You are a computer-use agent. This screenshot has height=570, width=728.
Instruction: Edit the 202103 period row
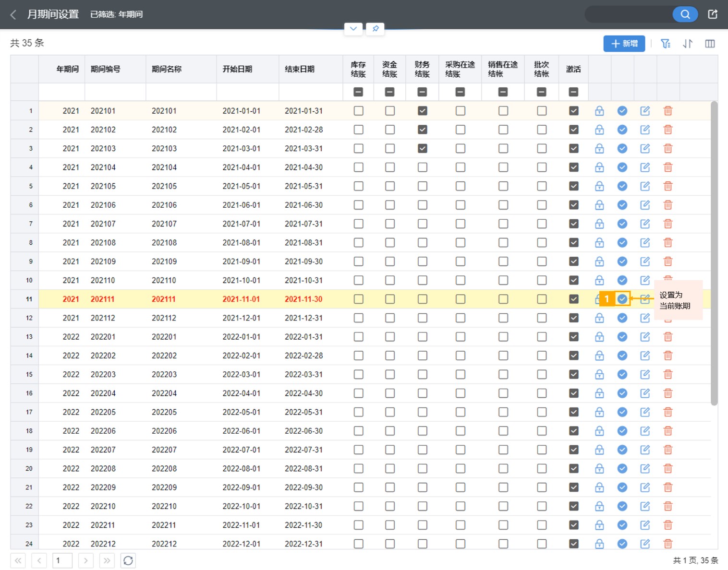[x=645, y=148]
